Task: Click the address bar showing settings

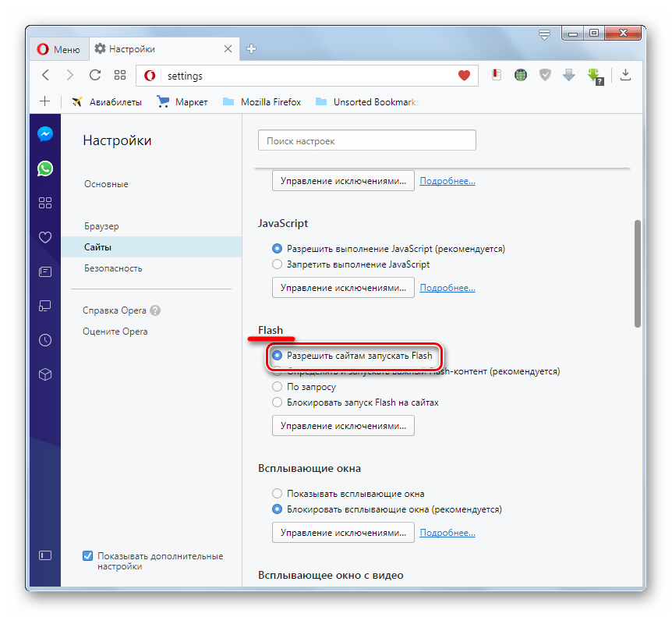Action: (x=307, y=76)
